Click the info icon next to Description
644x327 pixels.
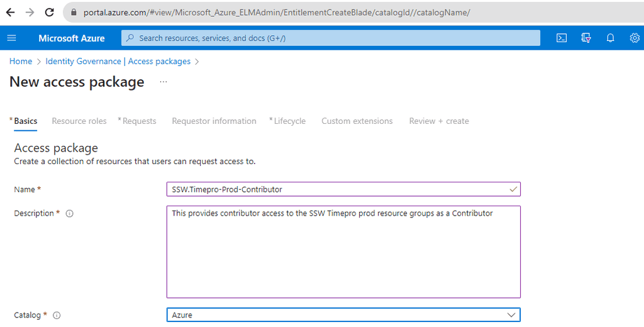click(x=69, y=214)
